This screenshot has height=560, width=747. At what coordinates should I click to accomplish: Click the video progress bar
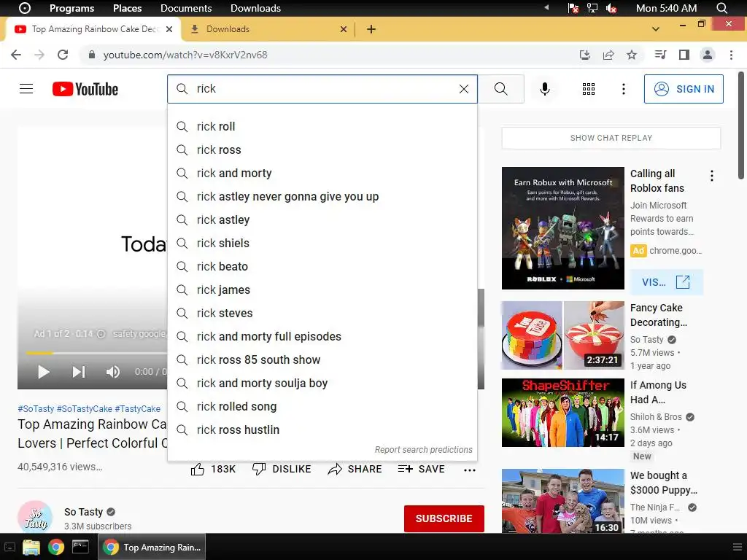pos(97,354)
